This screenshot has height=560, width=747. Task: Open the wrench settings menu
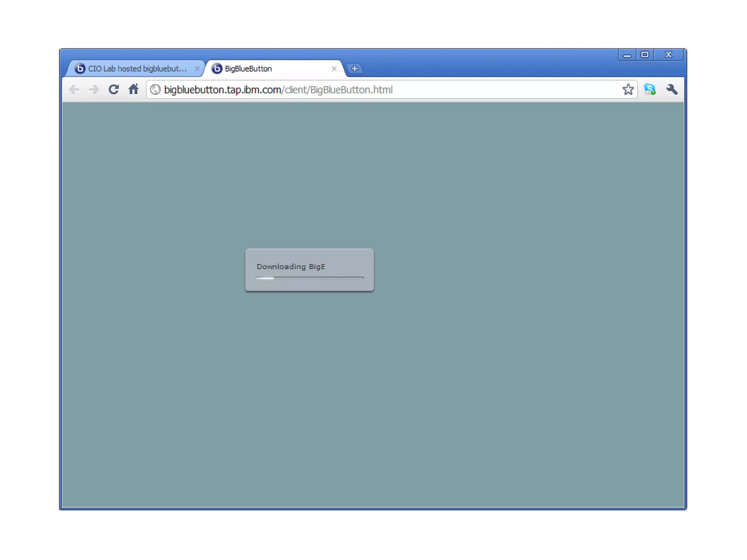[671, 89]
